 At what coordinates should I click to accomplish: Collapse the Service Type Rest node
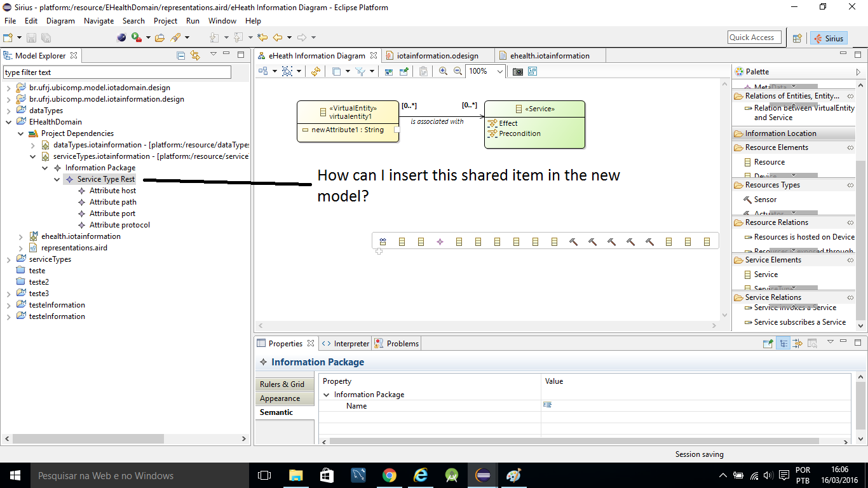[x=57, y=180]
